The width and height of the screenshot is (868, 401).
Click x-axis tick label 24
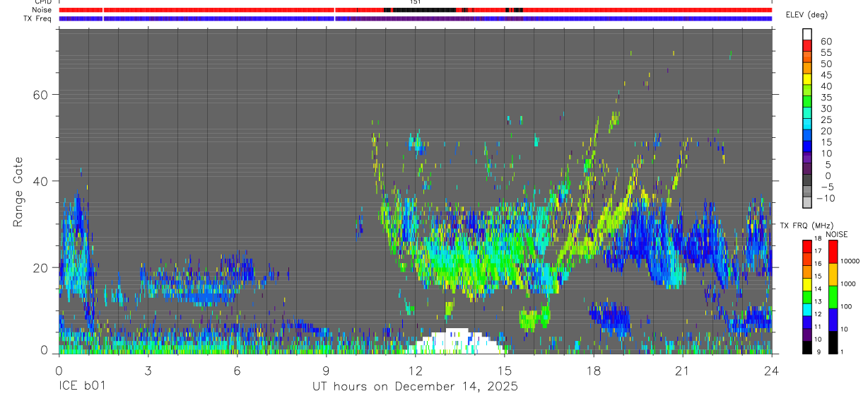[x=772, y=371]
